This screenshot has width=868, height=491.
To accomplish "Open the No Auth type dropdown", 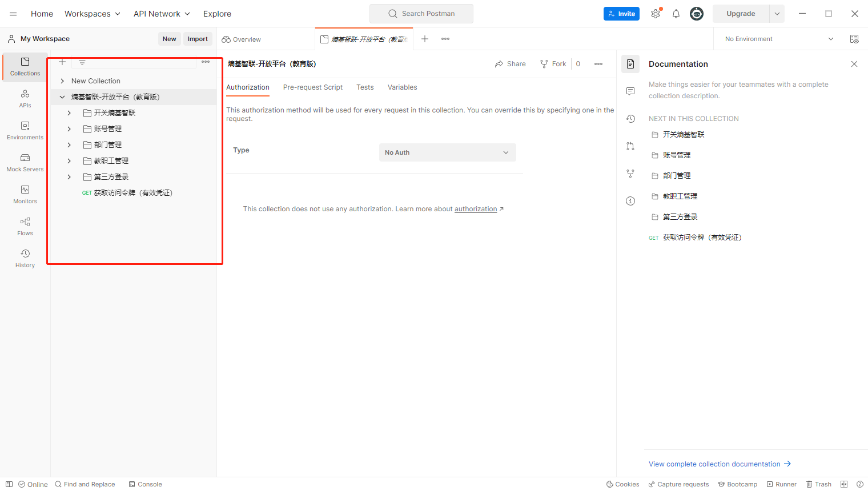I will [x=447, y=152].
